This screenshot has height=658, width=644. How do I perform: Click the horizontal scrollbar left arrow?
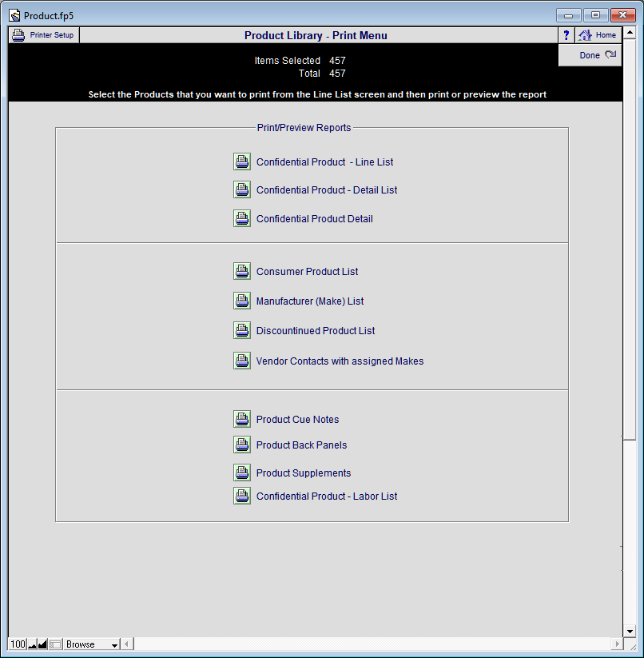(x=127, y=644)
